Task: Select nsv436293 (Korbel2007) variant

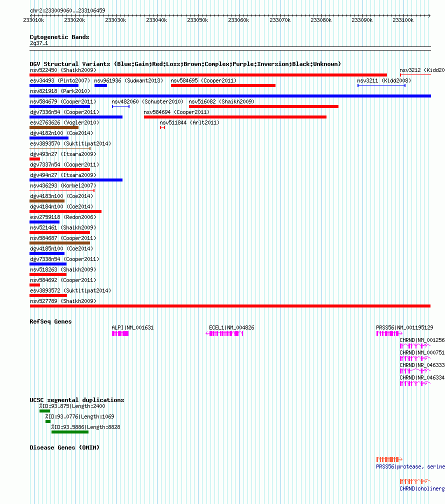Action: [63, 186]
